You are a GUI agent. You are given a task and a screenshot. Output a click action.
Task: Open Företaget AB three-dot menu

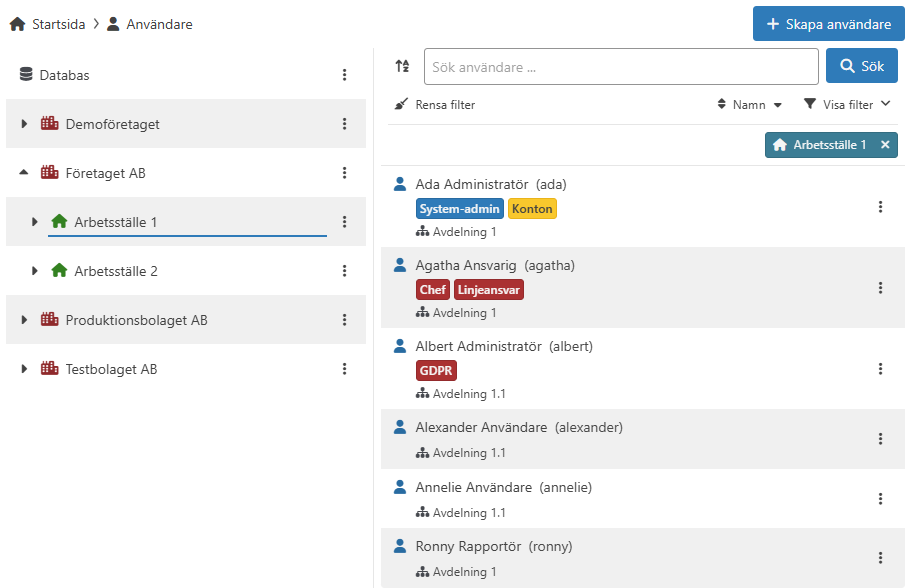point(344,173)
